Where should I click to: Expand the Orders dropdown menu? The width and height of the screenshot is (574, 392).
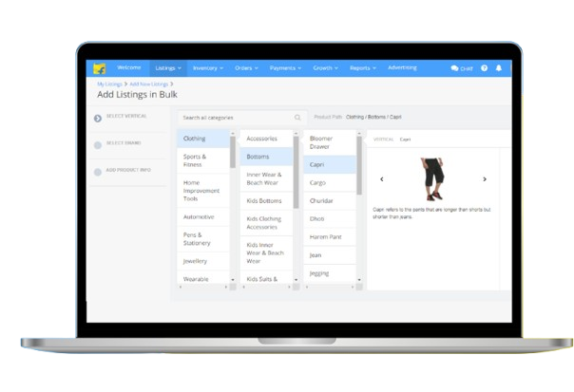246,68
